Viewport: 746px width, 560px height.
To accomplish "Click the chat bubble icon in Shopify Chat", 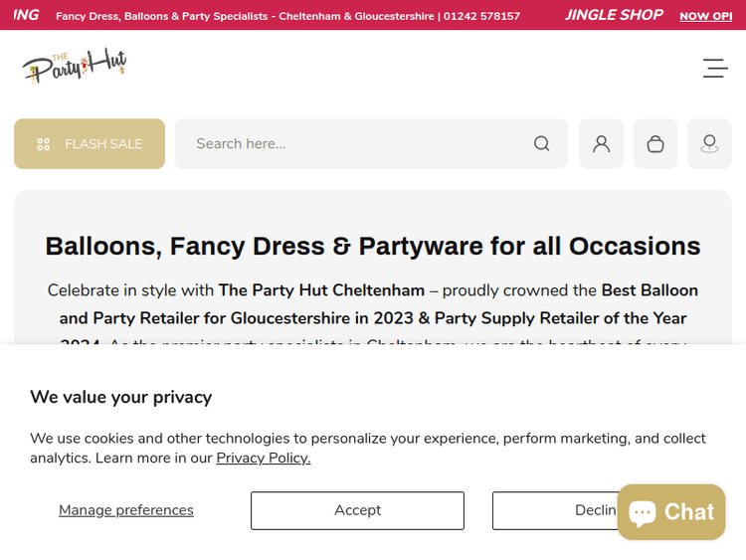I will pos(643,512).
